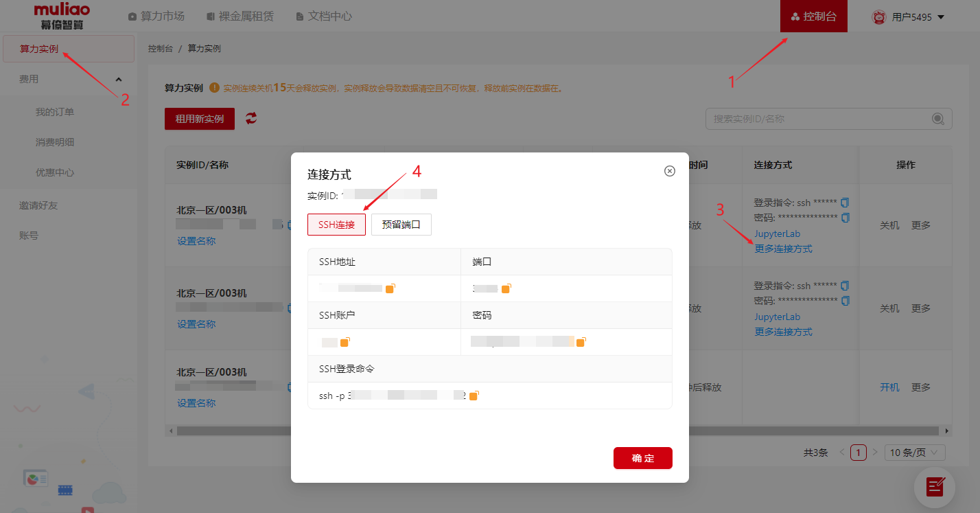Viewport: 980px width, 513px height.
Task: Open 控制台 in top navigation
Action: pos(813,16)
